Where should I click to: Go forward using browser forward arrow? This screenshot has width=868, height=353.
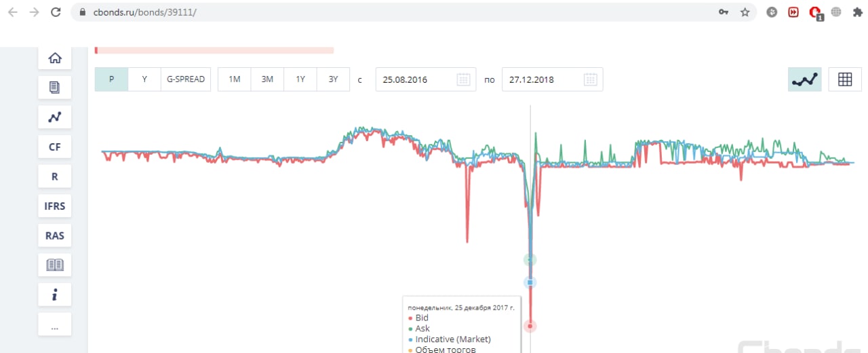coord(34,12)
